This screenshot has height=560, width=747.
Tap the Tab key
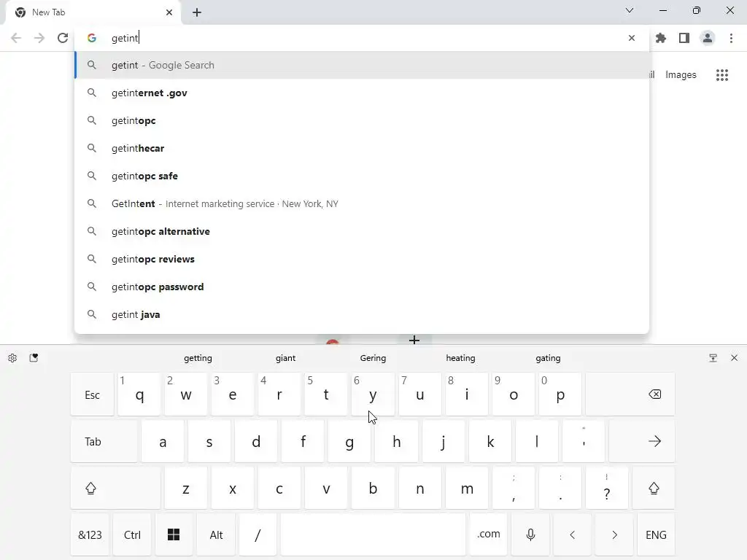(x=104, y=441)
